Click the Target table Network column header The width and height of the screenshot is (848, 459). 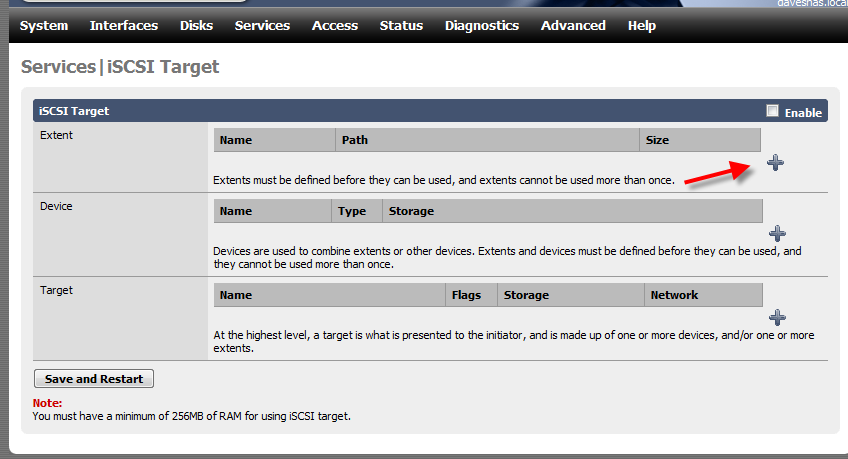704,295
